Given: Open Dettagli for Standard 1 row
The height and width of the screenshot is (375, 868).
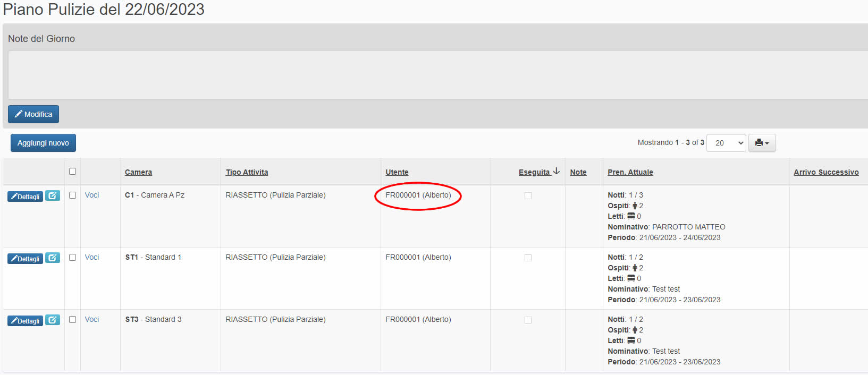Looking at the screenshot, I should (x=25, y=259).
